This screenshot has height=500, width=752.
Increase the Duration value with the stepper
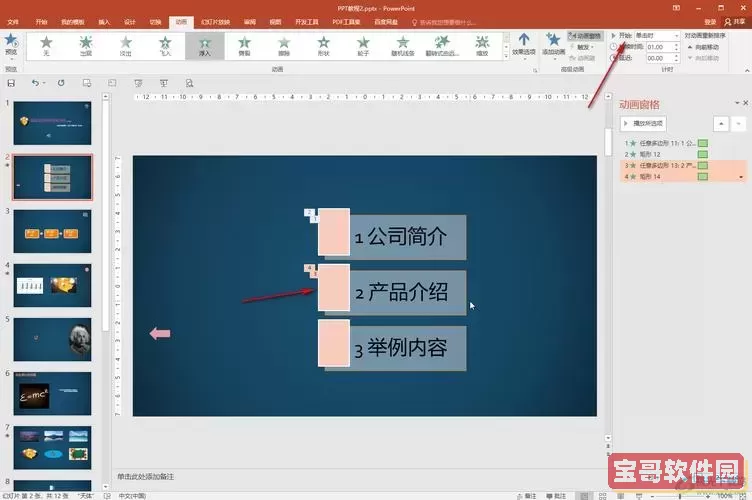click(x=677, y=45)
